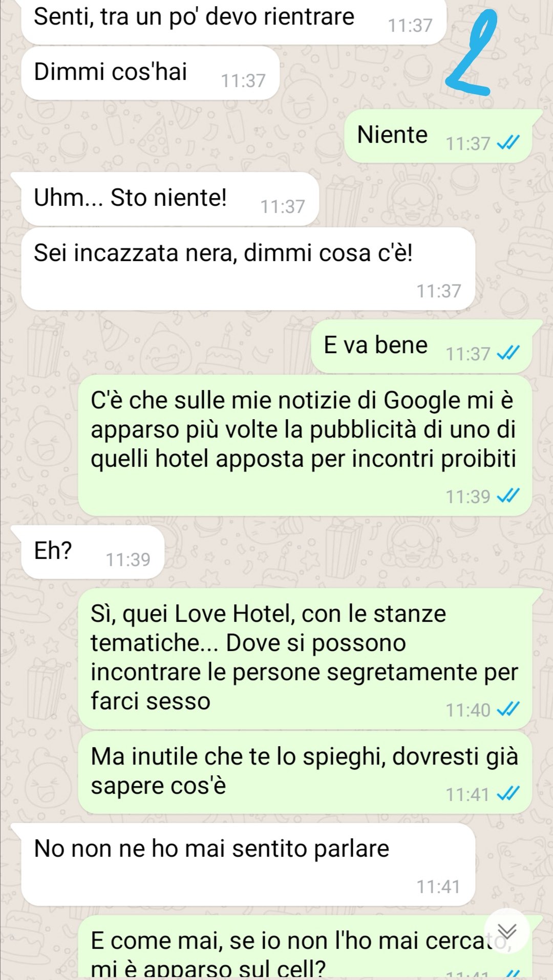553x980 pixels.
Task: Tap the 11:39 timestamp on the "Eh?" message
Action: [128, 560]
